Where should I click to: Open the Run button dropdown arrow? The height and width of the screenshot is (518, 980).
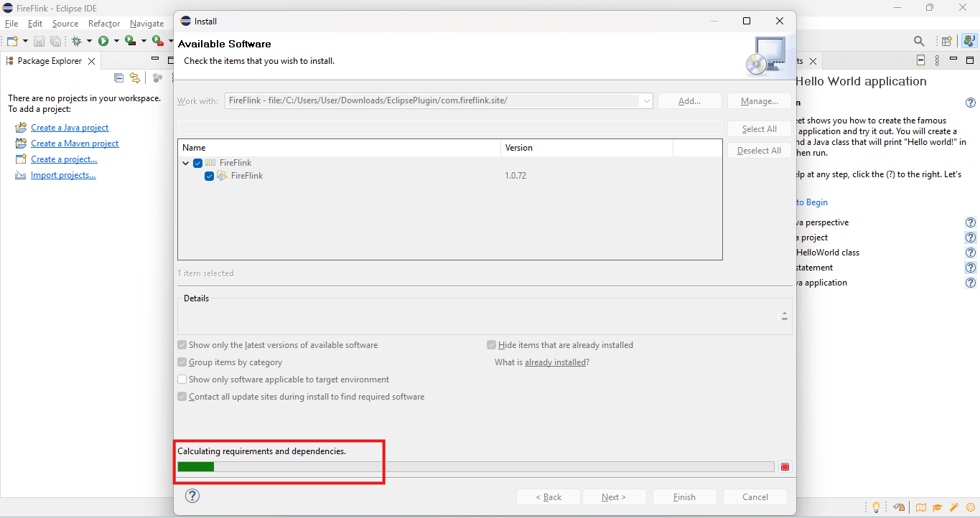(116, 41)
